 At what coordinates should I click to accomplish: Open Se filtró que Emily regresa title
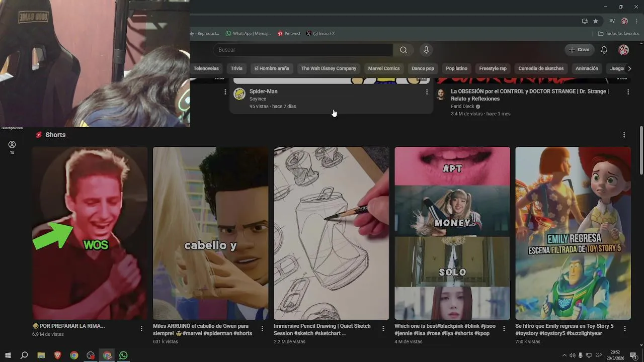[x=565, y=329]
